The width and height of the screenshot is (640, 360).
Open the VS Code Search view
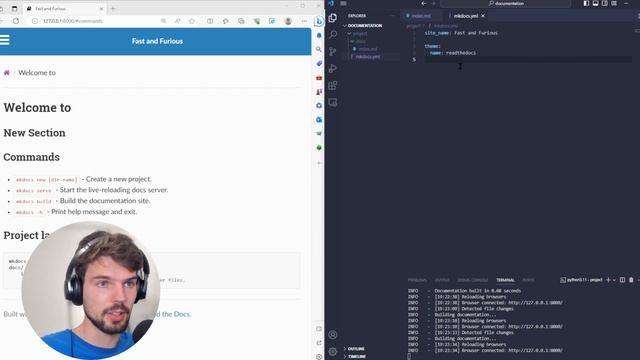[333, 34]
